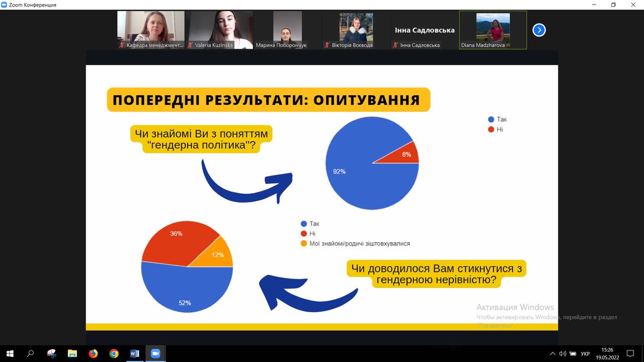
Task: Launch Google Chrome from the taskbar
Action: tap(114, 353)
